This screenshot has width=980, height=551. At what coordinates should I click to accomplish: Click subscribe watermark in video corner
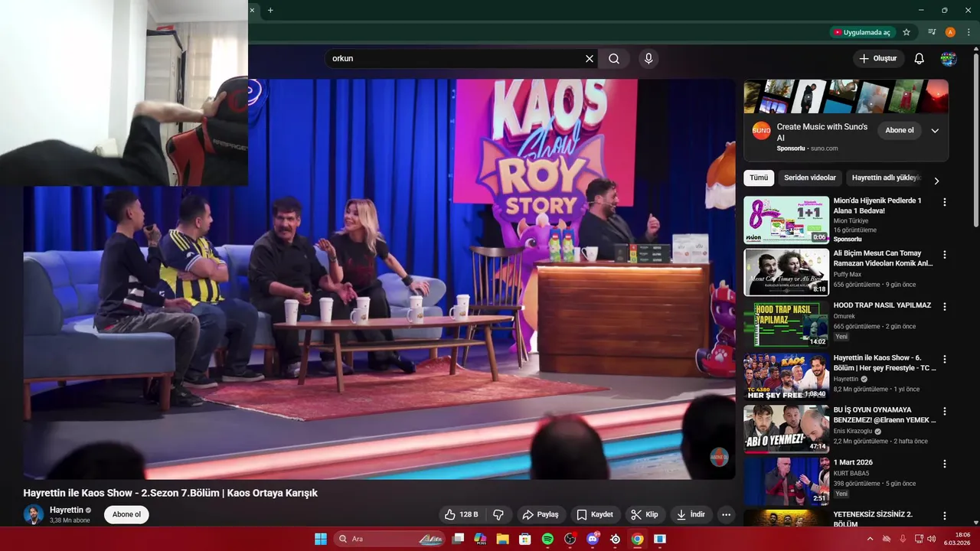718,457
